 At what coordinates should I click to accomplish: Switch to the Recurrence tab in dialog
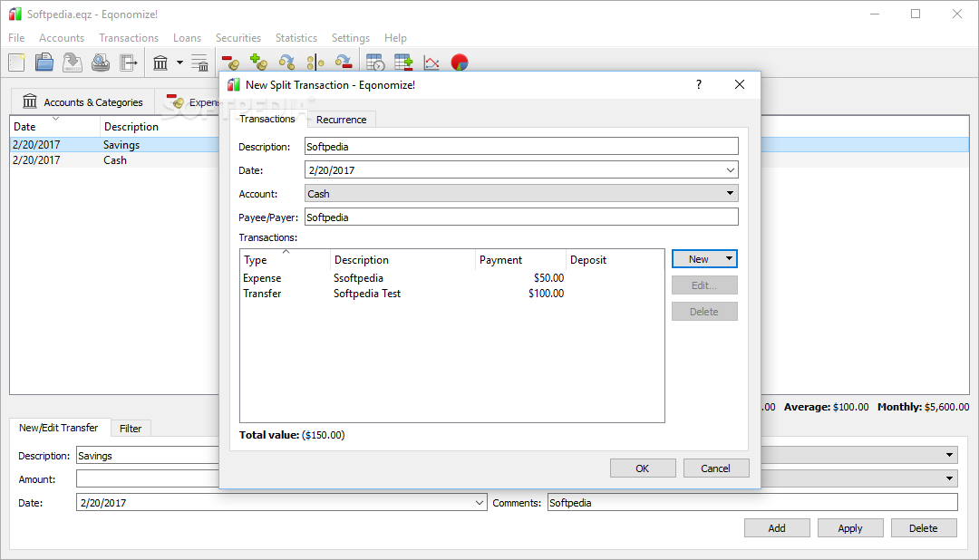click(x=341, y=120)
